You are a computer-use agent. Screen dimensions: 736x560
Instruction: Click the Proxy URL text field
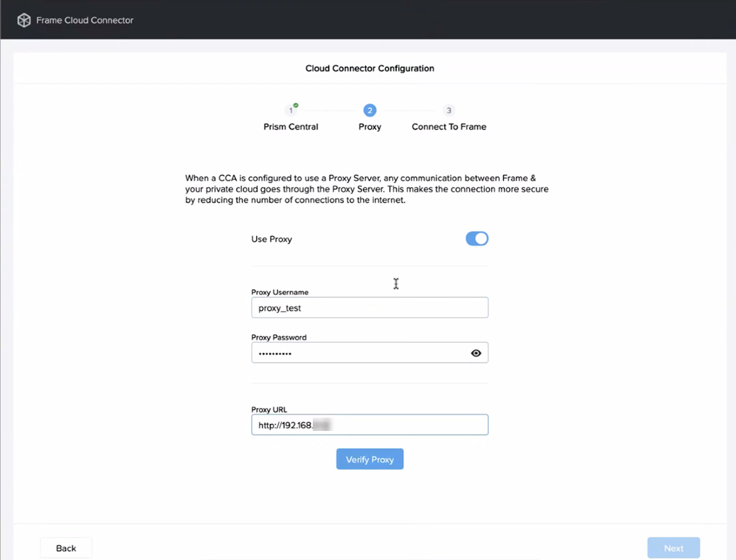(370, 424)
